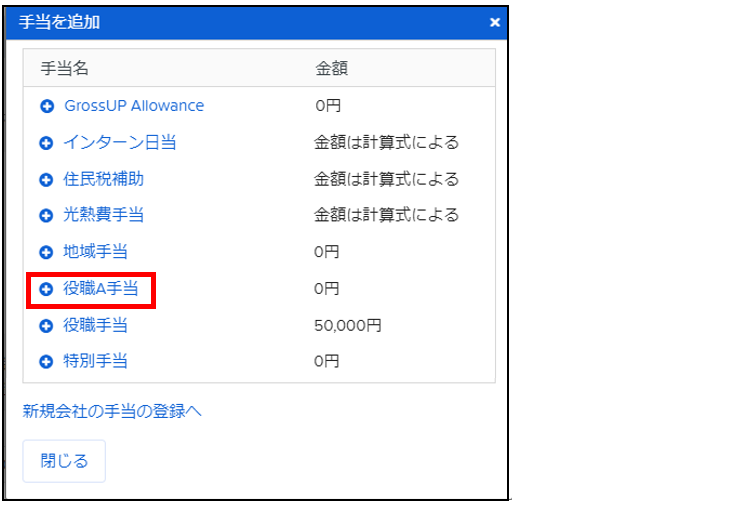Add the GrossUP Allowance link
This screenshot has height=506, width=737.
pos(134,106)
